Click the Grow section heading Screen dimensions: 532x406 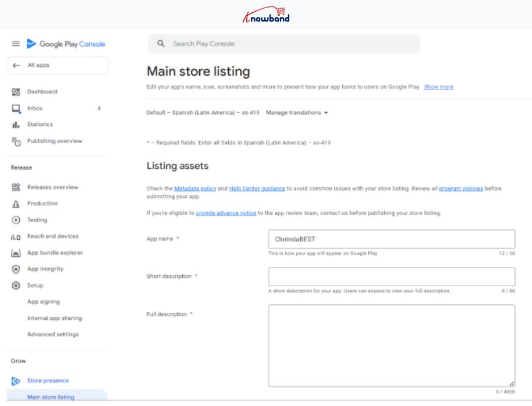tap(18, 361)
